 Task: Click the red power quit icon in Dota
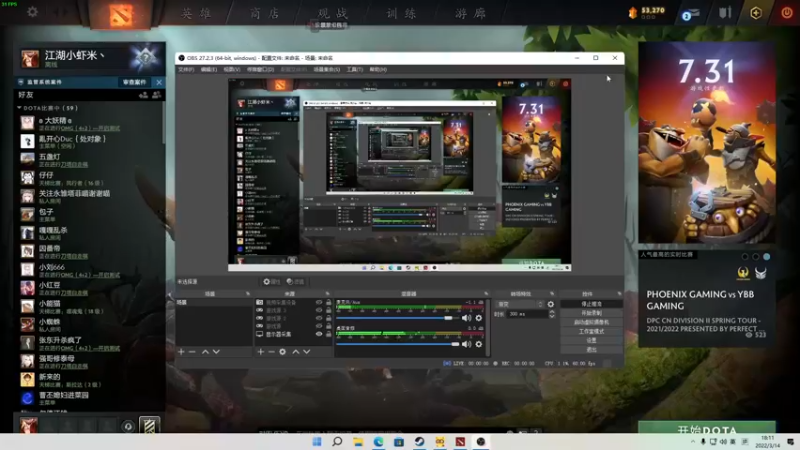(787, 13)
